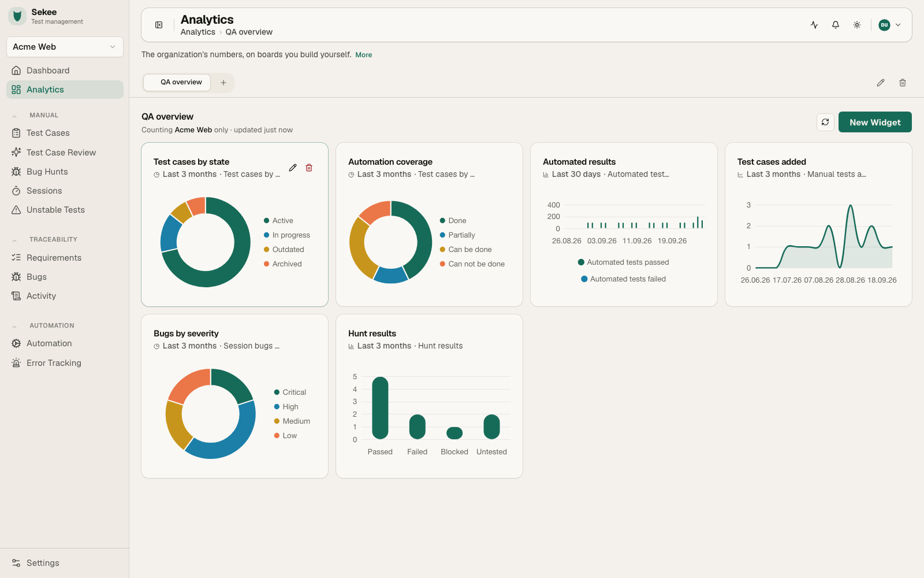Image resolution: width=924 pixels, height=578 pixels.
Task: Click the More link
Action: (364, 55)
